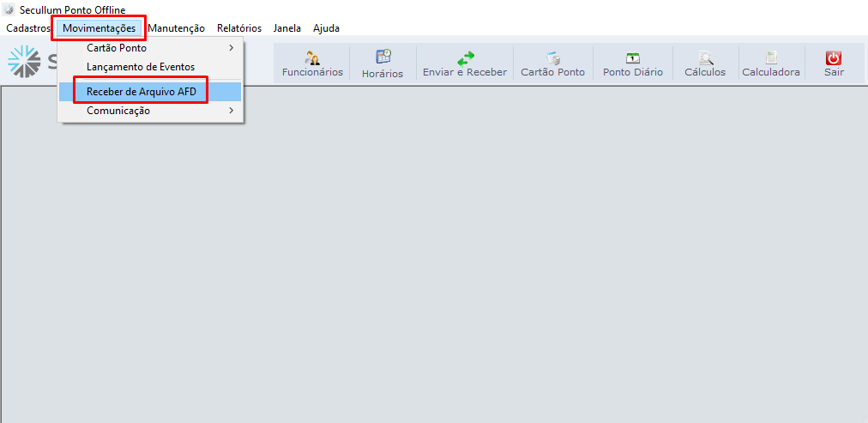Image resolution: width=868 pixels, height=423 pixels.
Task: Open Cartão Ponto from the toolbar
Action: [553, 58]
